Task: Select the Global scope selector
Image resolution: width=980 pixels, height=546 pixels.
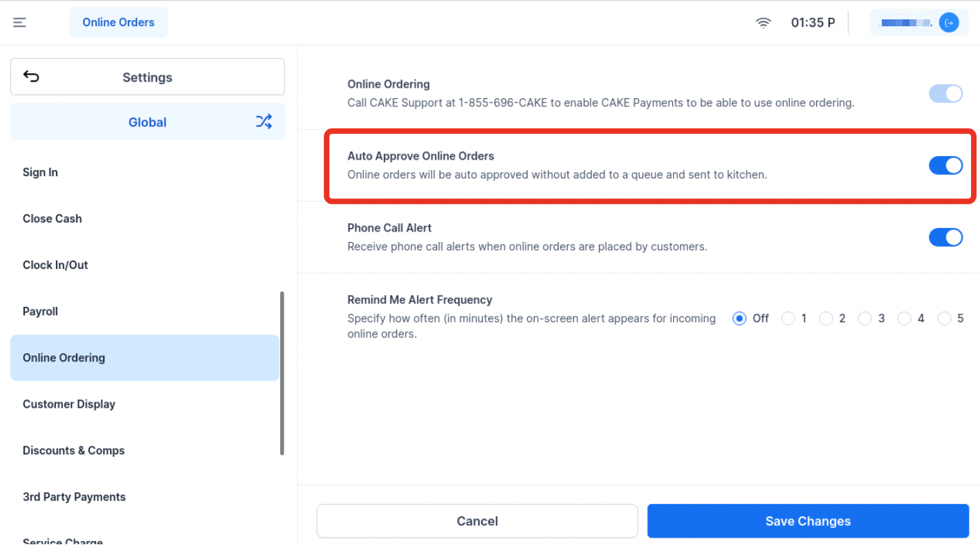Action: (x=147, y=122)
